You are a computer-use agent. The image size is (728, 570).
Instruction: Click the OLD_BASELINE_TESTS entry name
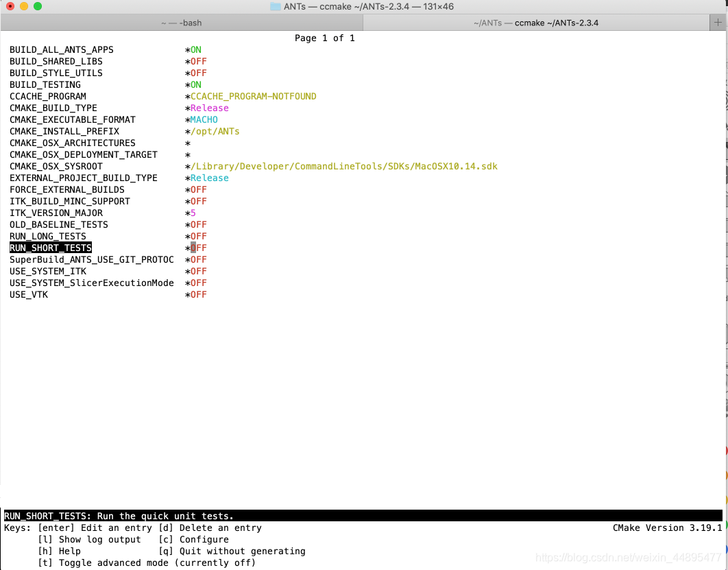(59, 224)
